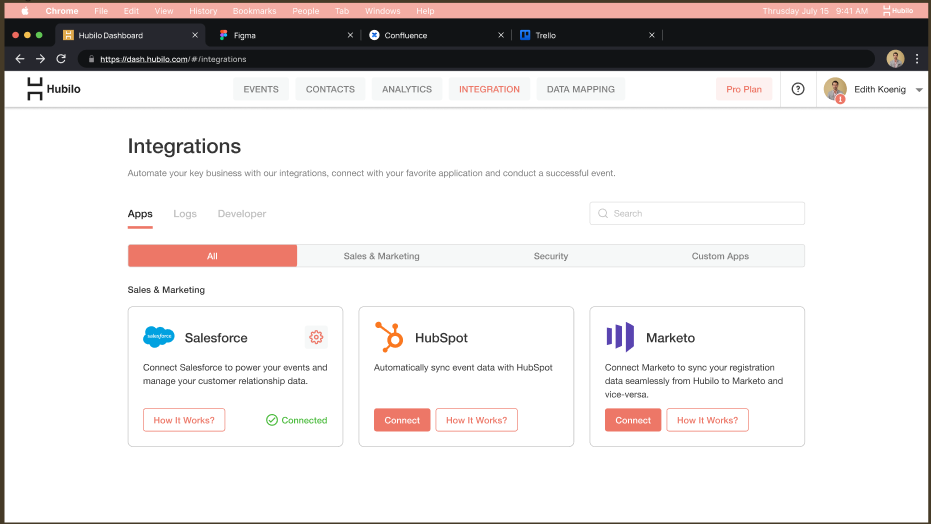931x524 pixels.
Task: Switch to the Trello browser tab
Action: (x=585, y=35)
